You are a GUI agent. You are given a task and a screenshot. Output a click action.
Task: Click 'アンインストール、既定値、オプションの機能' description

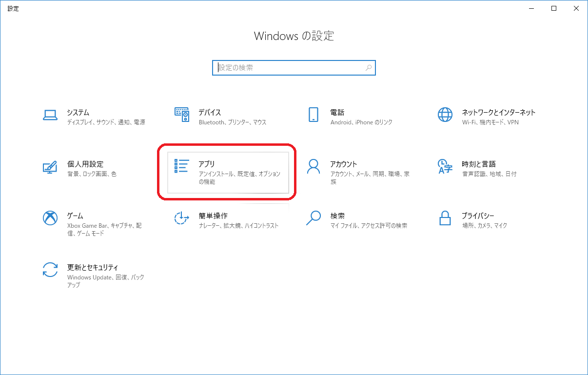(240, 178)
